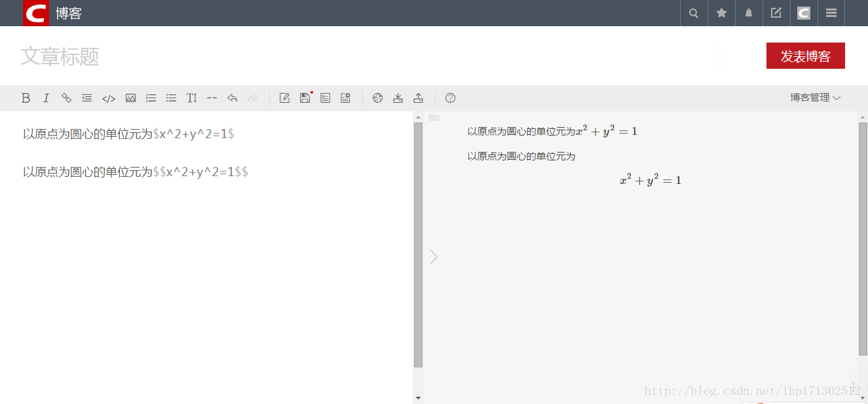This screenshot has width=868, height=404.
Task: Click the preview pane scrollbar up arrow
Action: point(863,117)
